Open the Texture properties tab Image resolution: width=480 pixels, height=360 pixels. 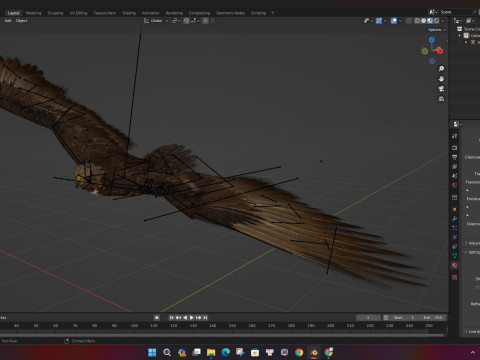tap(455, 277)
